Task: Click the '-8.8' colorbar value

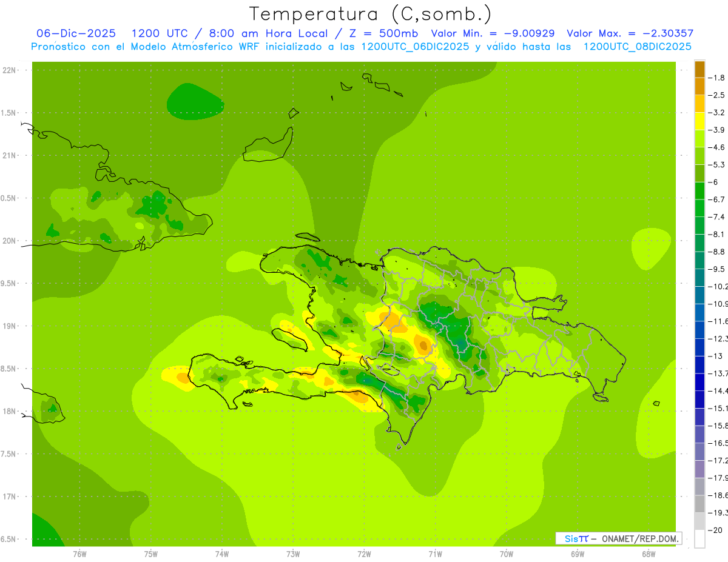Action: [x=717, y=252]
